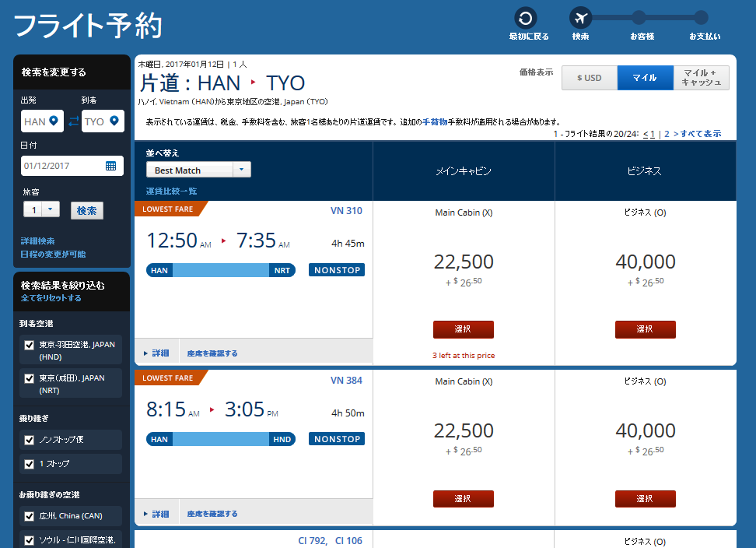Click the start-over circular arrow icon

point(525,18)
